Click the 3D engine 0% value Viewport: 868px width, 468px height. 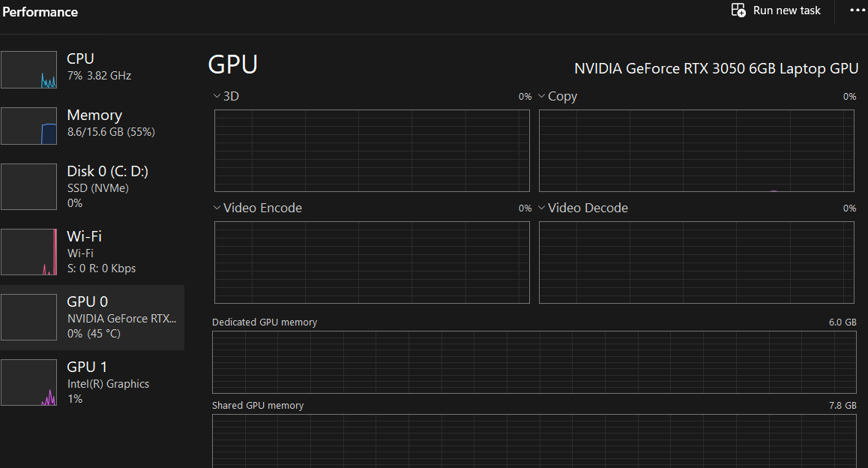tap(525, 96)
